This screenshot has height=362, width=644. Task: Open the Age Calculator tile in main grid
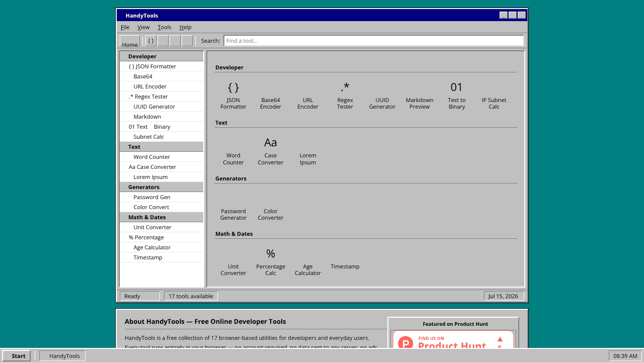tap(308, 261)
